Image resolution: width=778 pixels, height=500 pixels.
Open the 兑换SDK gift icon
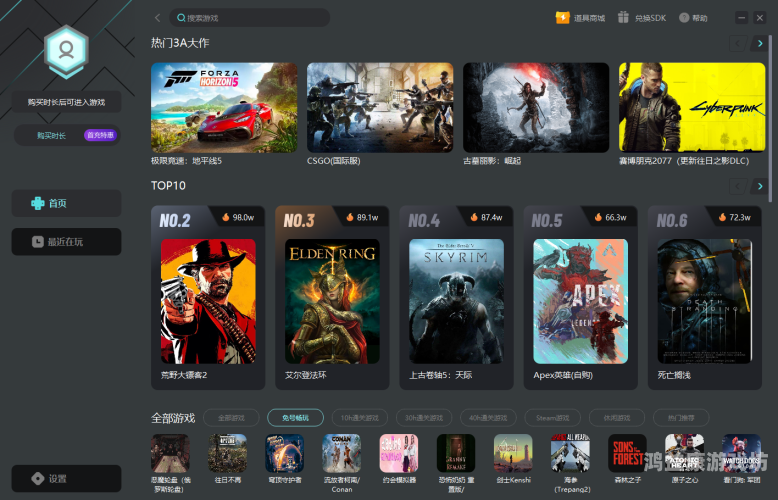641,18
